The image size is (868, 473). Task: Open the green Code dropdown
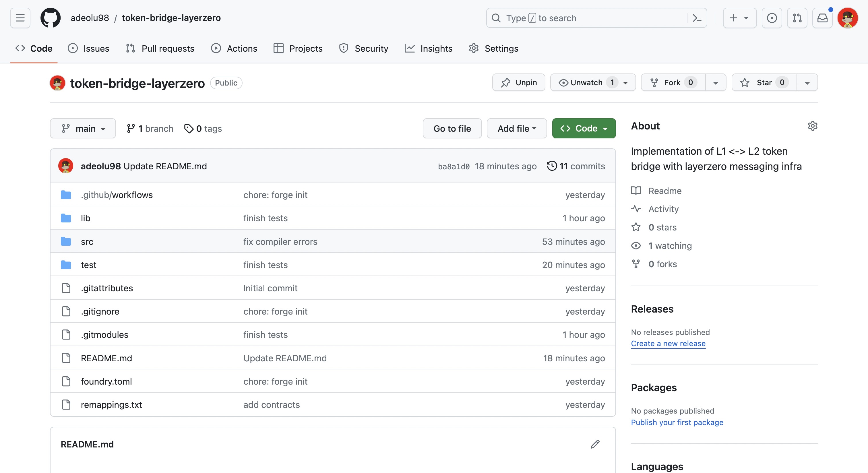click(584, 128)
